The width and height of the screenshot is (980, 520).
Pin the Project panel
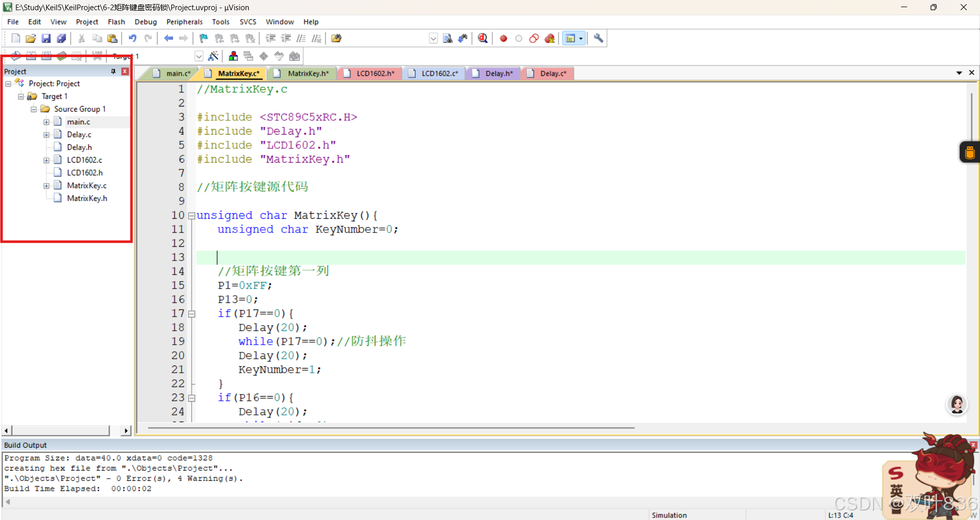pyautogui.click(x=113, y=71)
